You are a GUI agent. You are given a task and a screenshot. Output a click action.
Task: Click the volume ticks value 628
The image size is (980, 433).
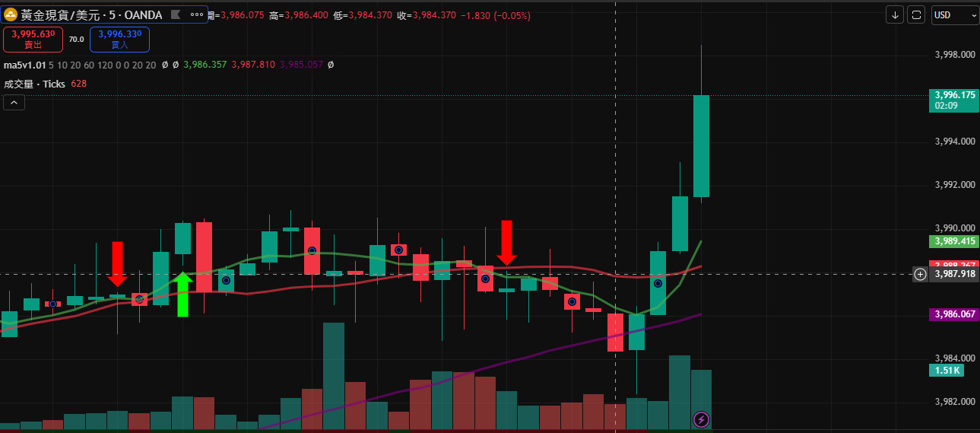78,84
